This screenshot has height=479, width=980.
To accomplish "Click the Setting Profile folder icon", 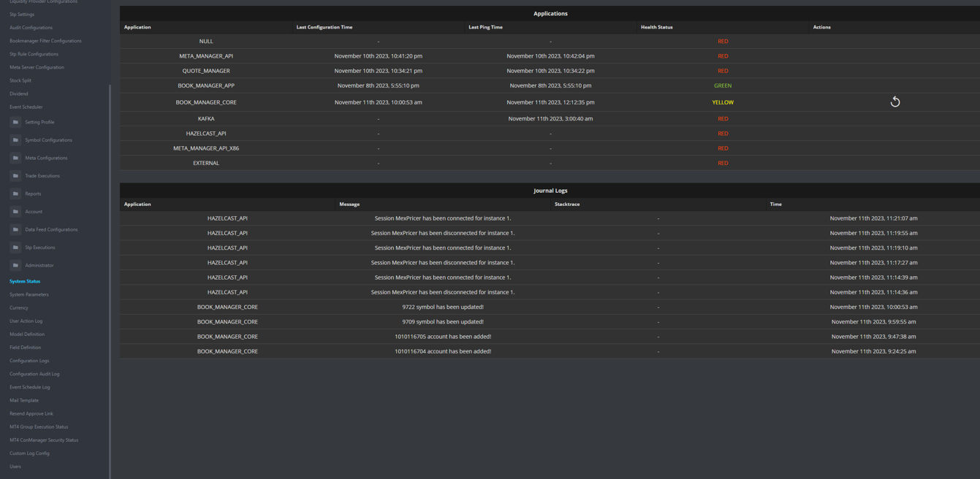I will pyautogui.click(x=15, y=122).
